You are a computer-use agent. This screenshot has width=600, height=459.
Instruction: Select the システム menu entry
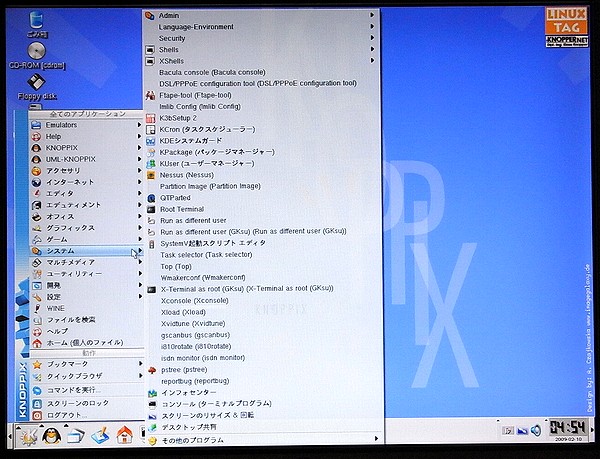click(87, 251)
